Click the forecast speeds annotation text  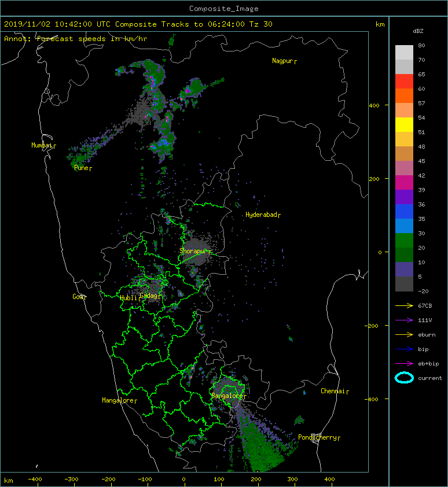91,39
